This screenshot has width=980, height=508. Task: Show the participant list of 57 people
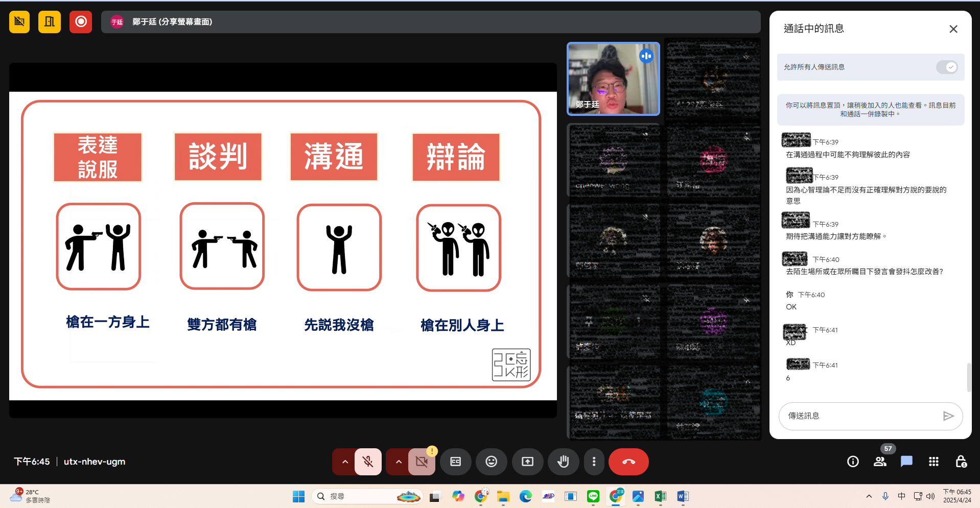click(879, 462)
